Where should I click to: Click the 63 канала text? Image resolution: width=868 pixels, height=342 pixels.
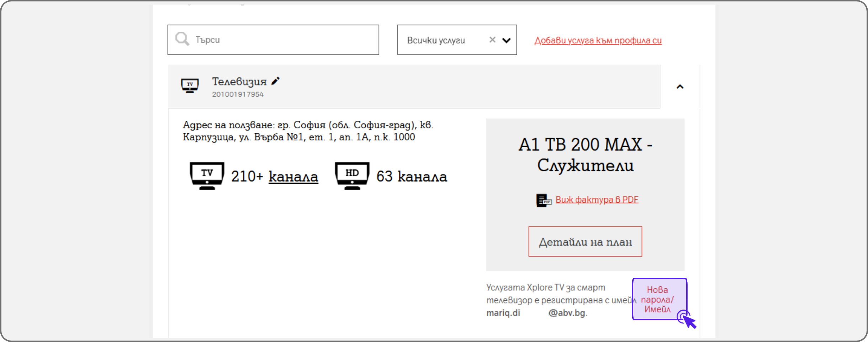[412, 176]
